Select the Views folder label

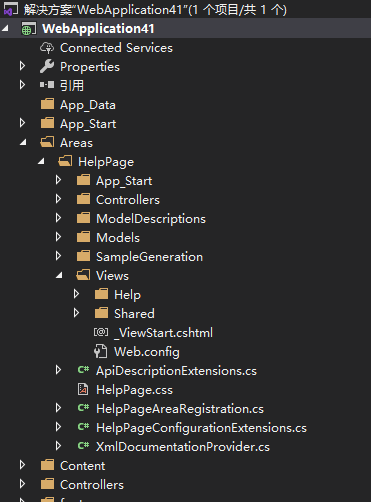(112, 276)
